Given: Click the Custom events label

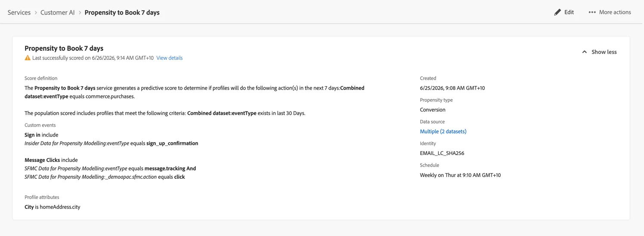Looking at the screenshot, I should 40,125.
